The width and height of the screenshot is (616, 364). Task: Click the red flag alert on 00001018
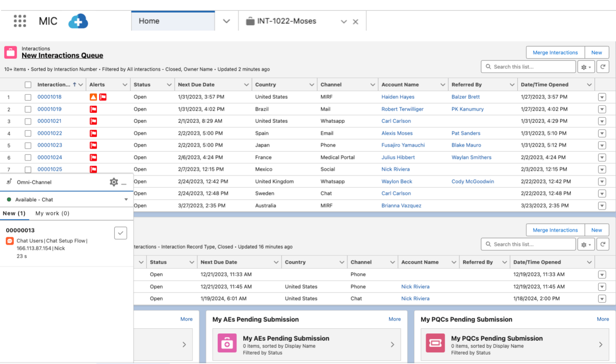tap(103, 97)
